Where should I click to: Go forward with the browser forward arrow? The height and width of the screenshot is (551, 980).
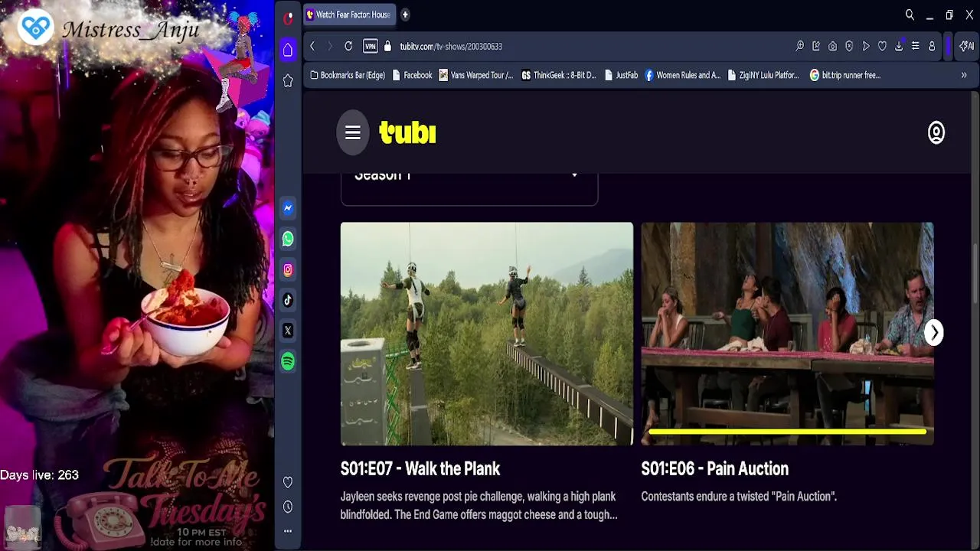click(330, 46)
